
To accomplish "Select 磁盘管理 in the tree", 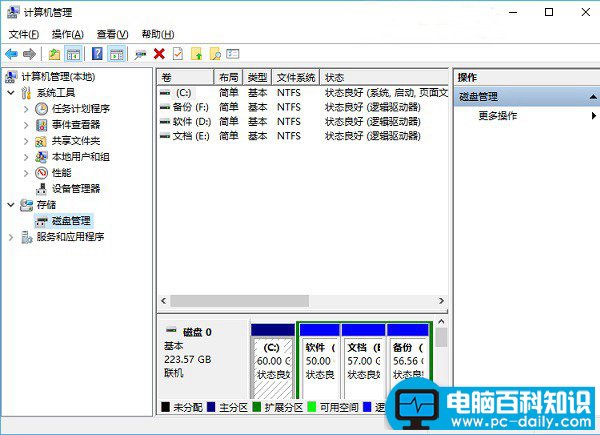I will [71, 221].
